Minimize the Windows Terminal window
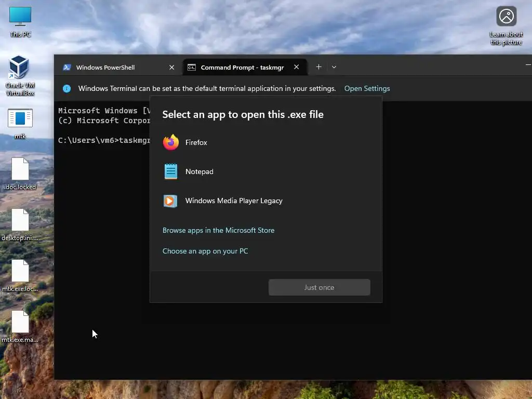532x399 pixels. [x=528, y=64]
